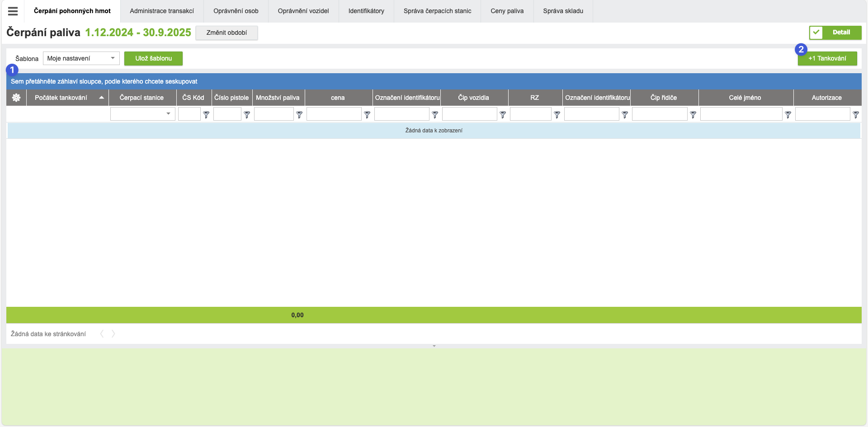Sort by ČS Kód column header
The height and width of the screenshot is (427, 868).
(x=193, y=98)
